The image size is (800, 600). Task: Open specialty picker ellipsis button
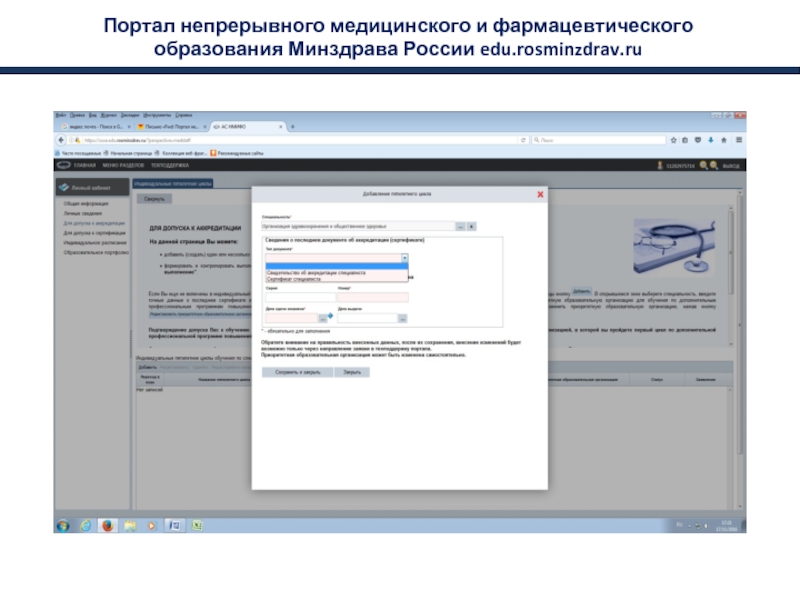(x=460, y=227)
